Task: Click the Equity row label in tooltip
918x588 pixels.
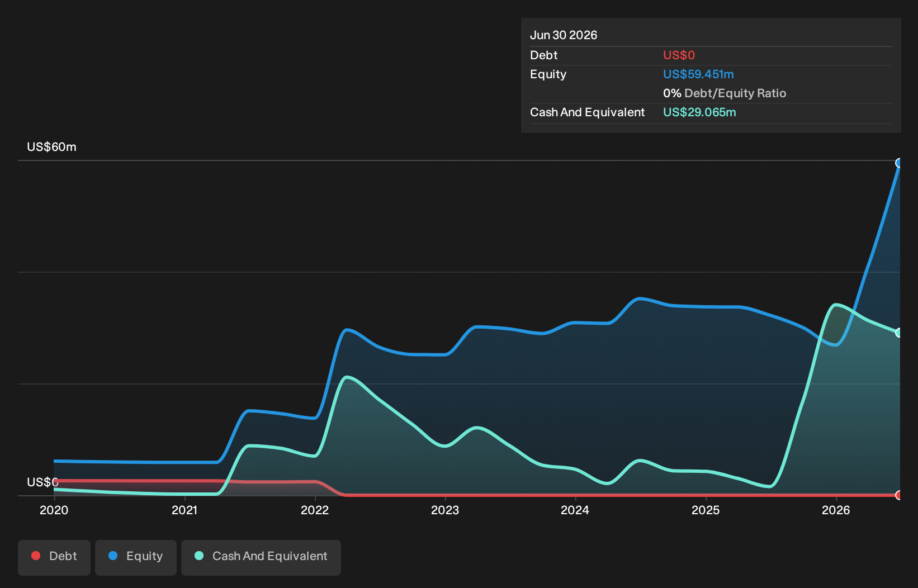Action: point(548,74)
